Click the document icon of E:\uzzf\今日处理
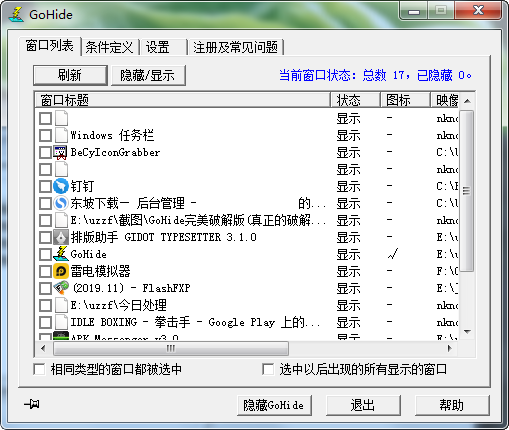 61,305
